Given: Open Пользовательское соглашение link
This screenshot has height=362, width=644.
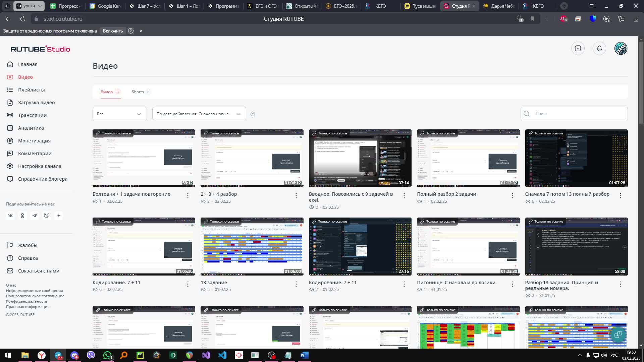Looking at the screenshot, I should (35, 296).
